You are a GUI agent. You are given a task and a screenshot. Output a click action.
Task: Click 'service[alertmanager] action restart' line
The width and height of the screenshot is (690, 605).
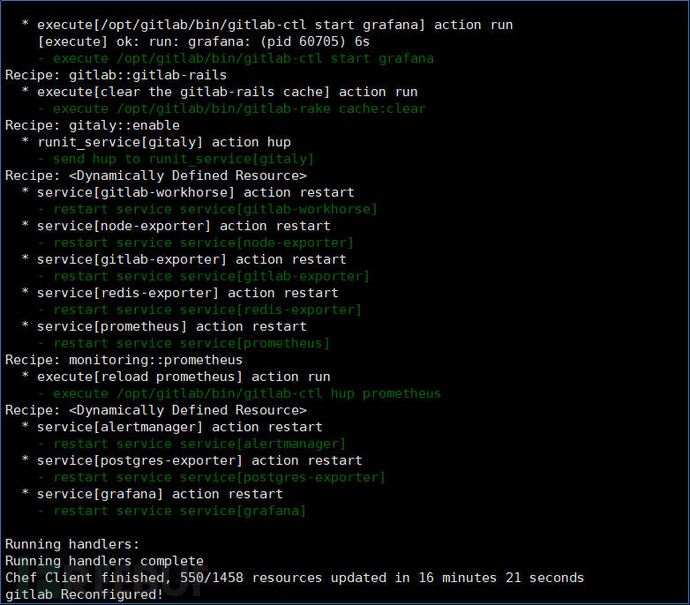(x=172, y=427)
